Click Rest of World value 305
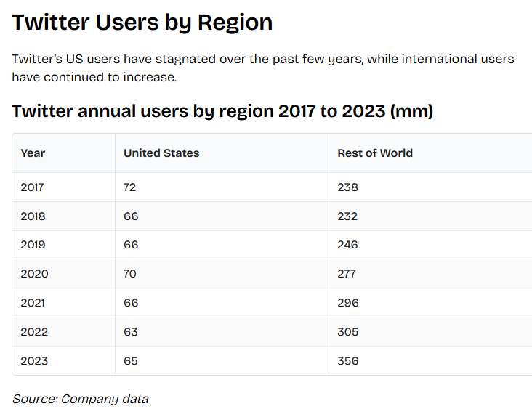This screenshot has width=532, height=409. point(348,332)
